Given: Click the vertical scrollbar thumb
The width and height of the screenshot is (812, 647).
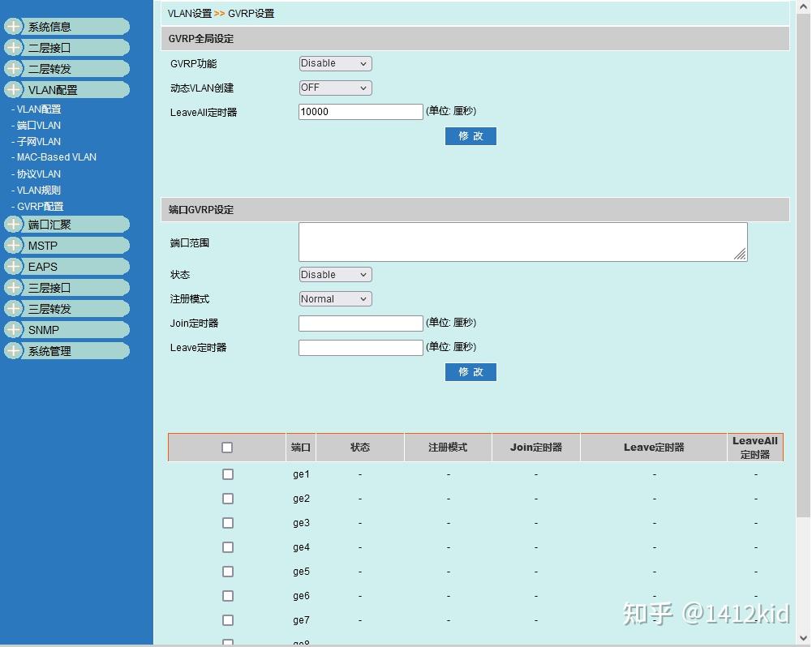Looking at the screenshot, I should 803,264.
